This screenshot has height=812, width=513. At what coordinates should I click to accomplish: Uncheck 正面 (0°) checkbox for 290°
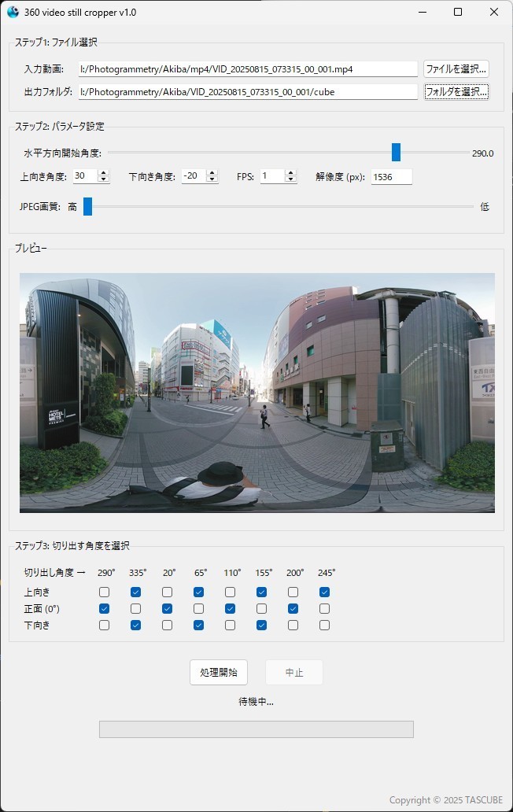coord(104,608)
